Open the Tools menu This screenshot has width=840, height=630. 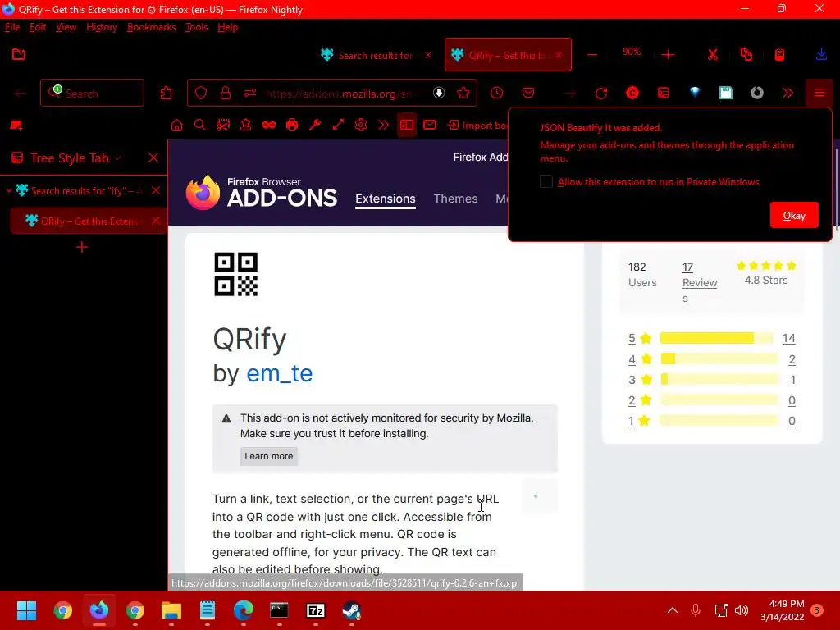197,27
